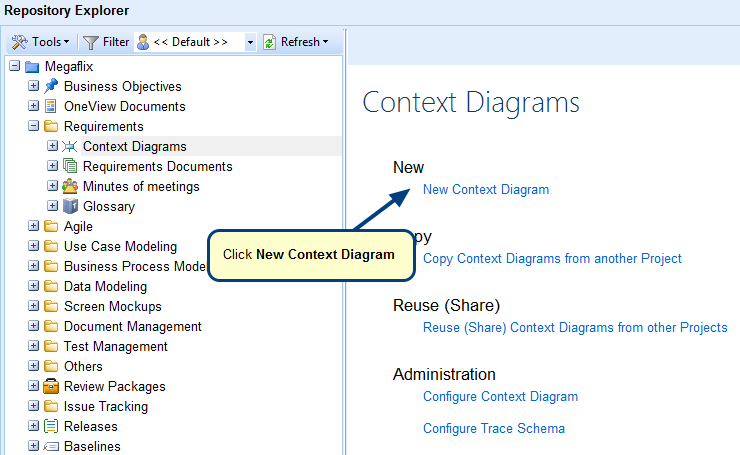Open the Refresh dropdown arrow
Screen dimensions: 740x455
tap(326, 42)
